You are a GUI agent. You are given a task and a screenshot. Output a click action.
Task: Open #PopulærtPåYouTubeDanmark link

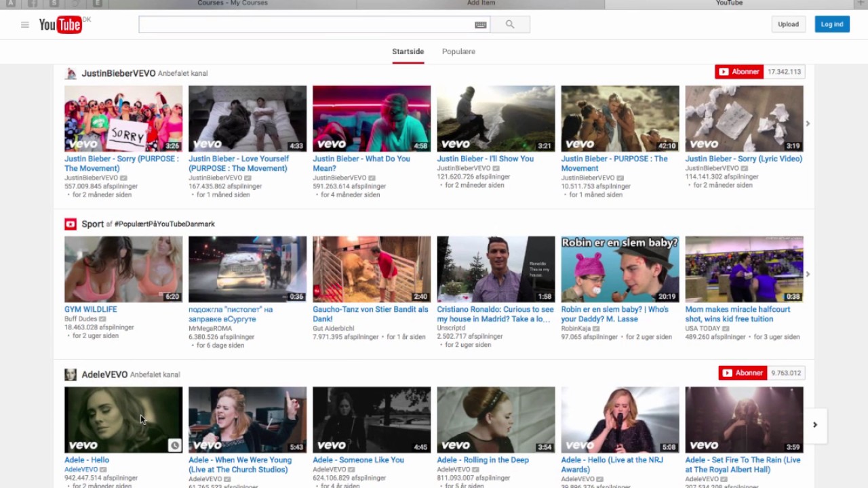tap(165, 224)
